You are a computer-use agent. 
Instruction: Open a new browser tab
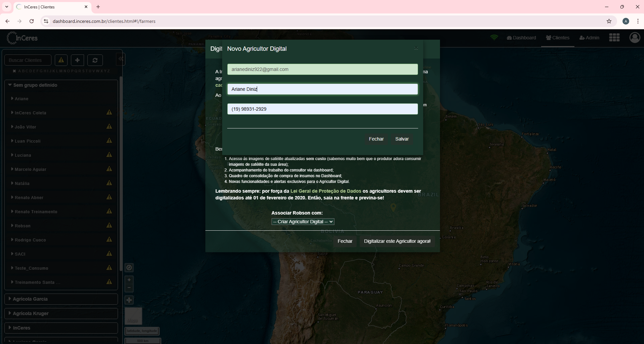(x=98, y=7)
